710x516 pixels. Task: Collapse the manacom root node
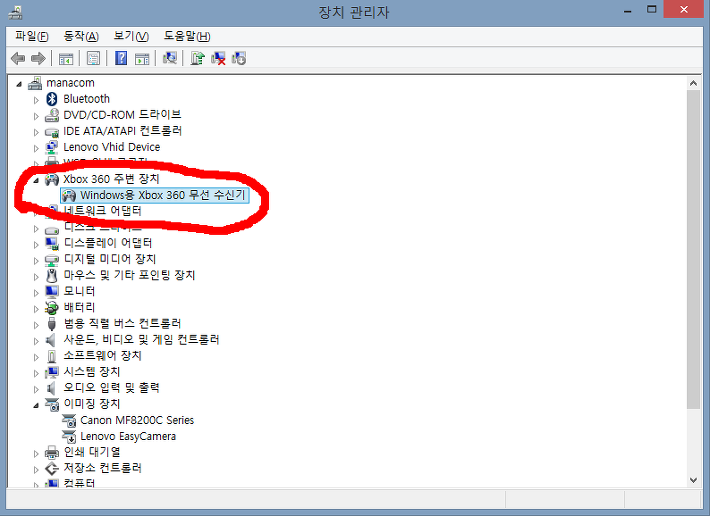click(19, 84)
